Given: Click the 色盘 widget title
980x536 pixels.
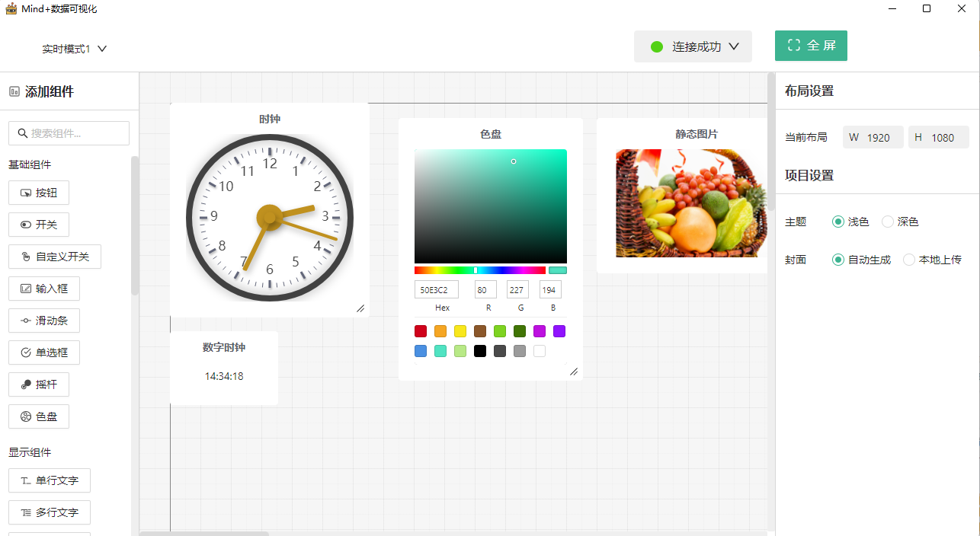Looking at the screenshot, I should pyautogui.click(x=491, y=134).
